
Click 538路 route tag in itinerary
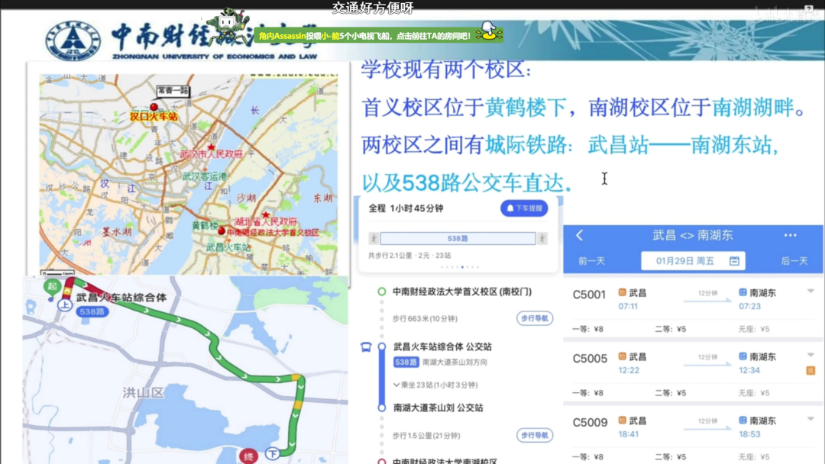[406, 362]
